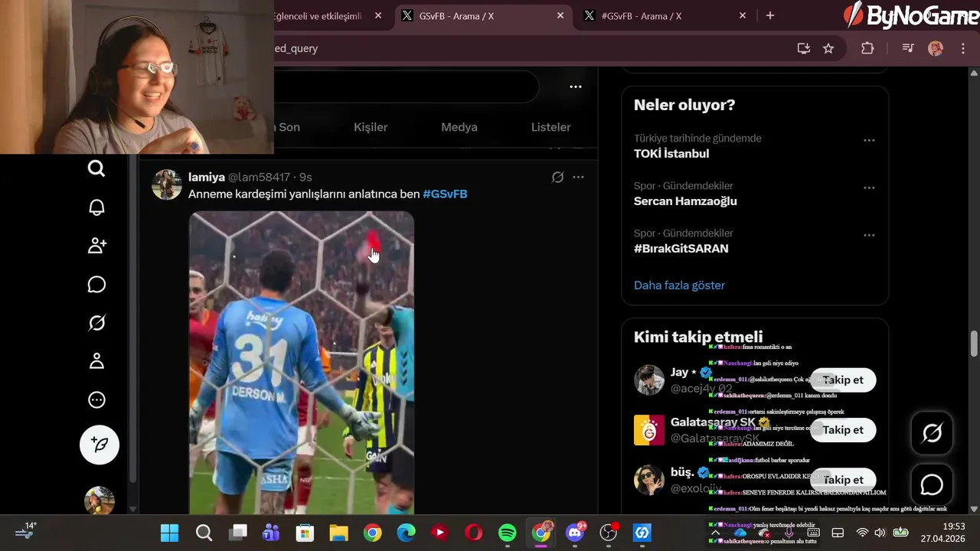The image size is (980, 551).
Task: Open the follow people icon in sidebar
Action: pos(96,246)
